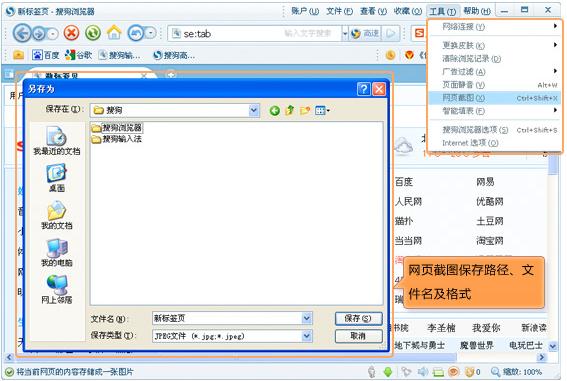Screen dimensions: 567x381
Task: Open the 百度 site link on the page
Action: 404,182
